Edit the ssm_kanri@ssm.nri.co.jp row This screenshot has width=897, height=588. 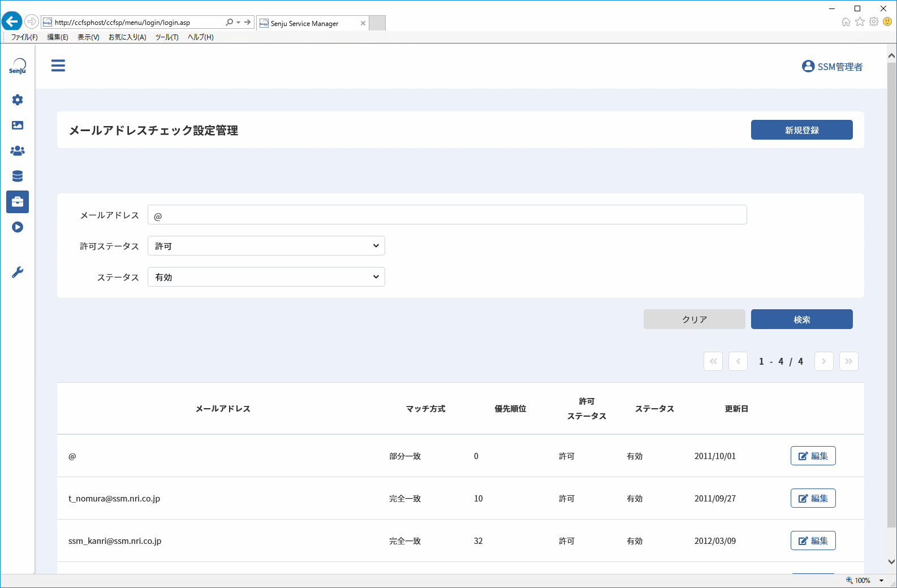[813, 541]
